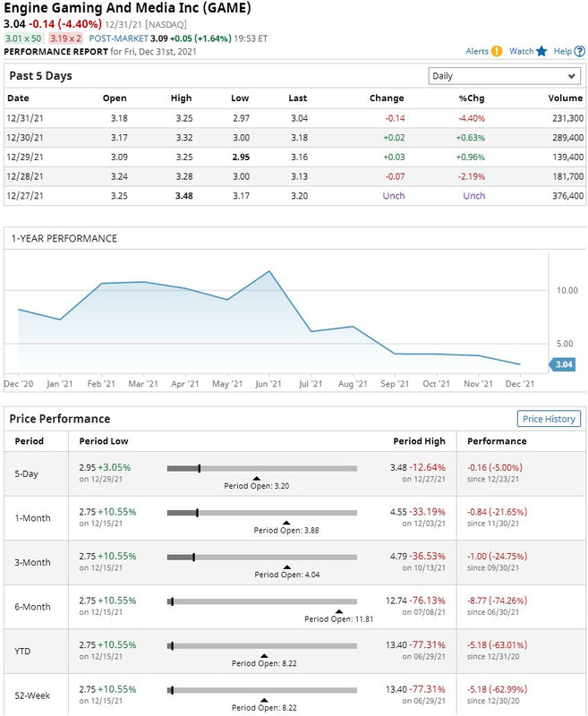Open the Daily frequency dropdown

tap(504, 76)
